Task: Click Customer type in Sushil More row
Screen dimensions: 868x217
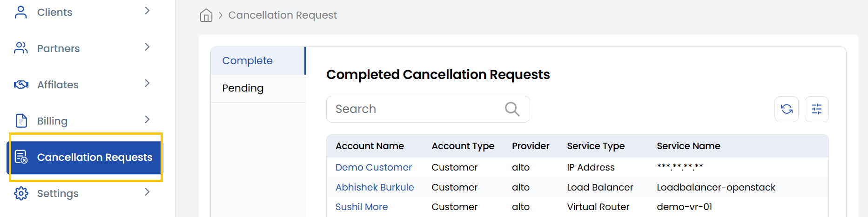Action: coord(454,207)
